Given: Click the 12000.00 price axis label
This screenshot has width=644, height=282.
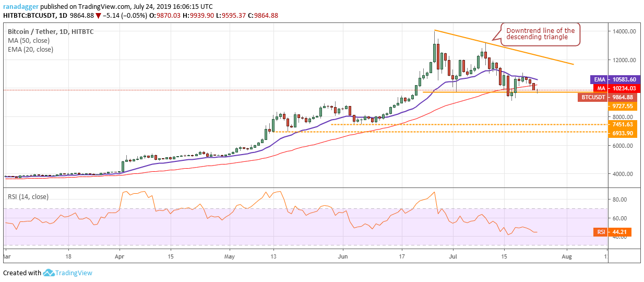Looking at the screenshot, I should pyautogui.click(x=623, y=60).
